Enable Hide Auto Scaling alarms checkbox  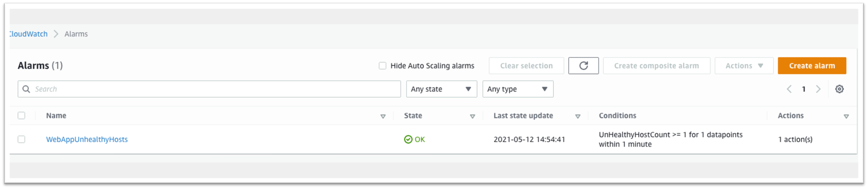382,66
